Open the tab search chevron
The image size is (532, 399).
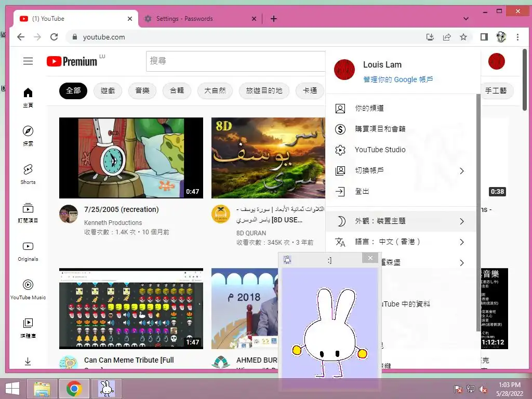[x=466, y=19]
